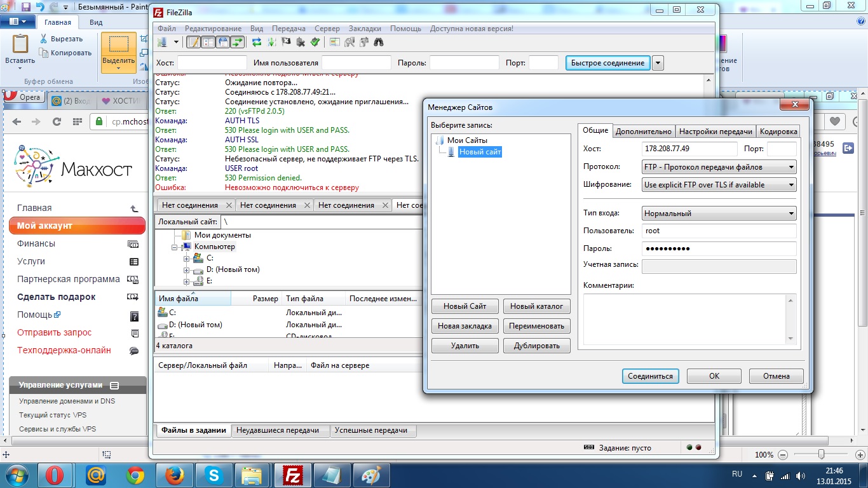Toggle local directory tree display icon
Image resolution: width=868 pixels, height=488 pixels.
(x=208, y=43)
